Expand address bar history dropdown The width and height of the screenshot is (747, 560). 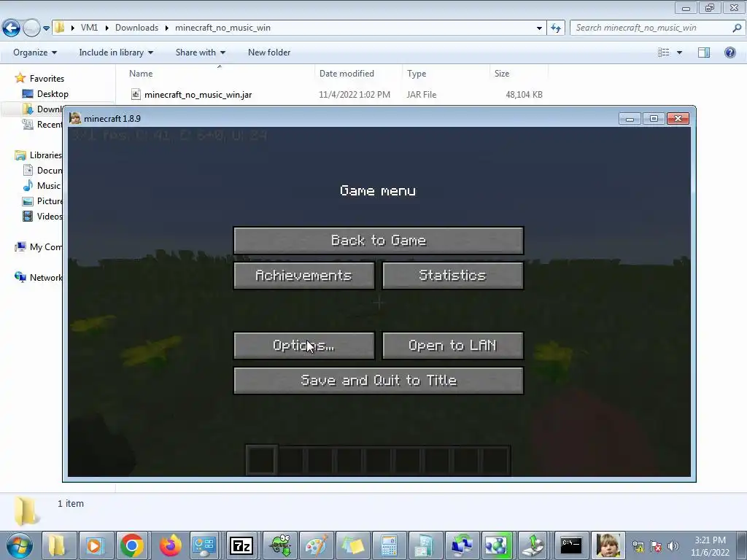pos(539,28)
